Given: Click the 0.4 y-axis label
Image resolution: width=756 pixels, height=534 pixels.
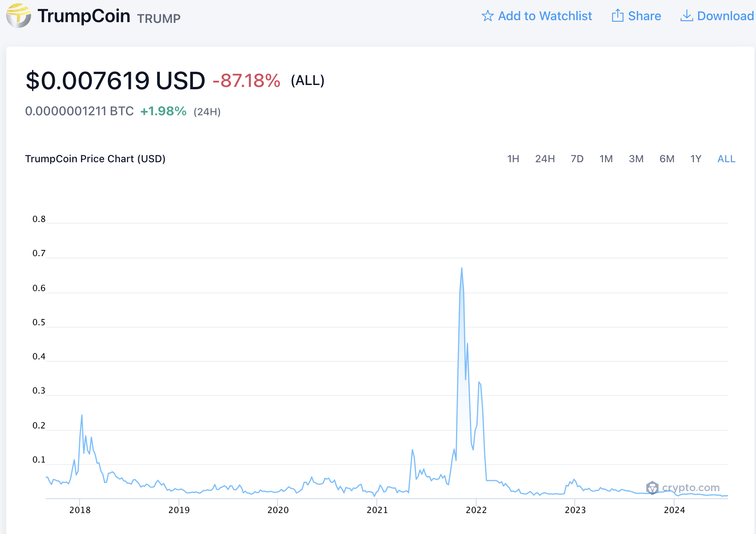Looking at the screenshot, I should pyautogui.click(x=39, y=357).
